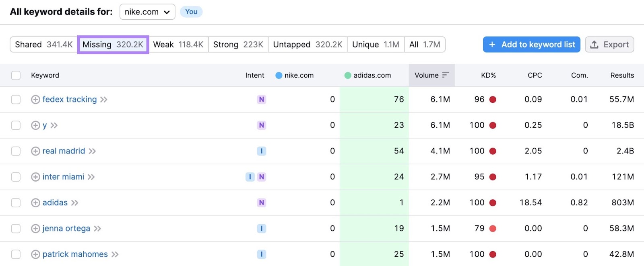Toggle select-all checkbox in table header
The image size is (644, 266).
coord(16,76)
